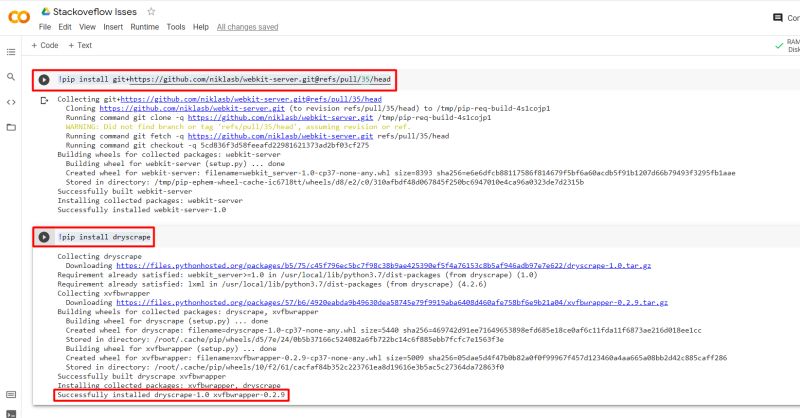Click the yellow WARNING output line
Viewport: 800px width, 418px height.
pyautogui.click(x=237, y=127)
